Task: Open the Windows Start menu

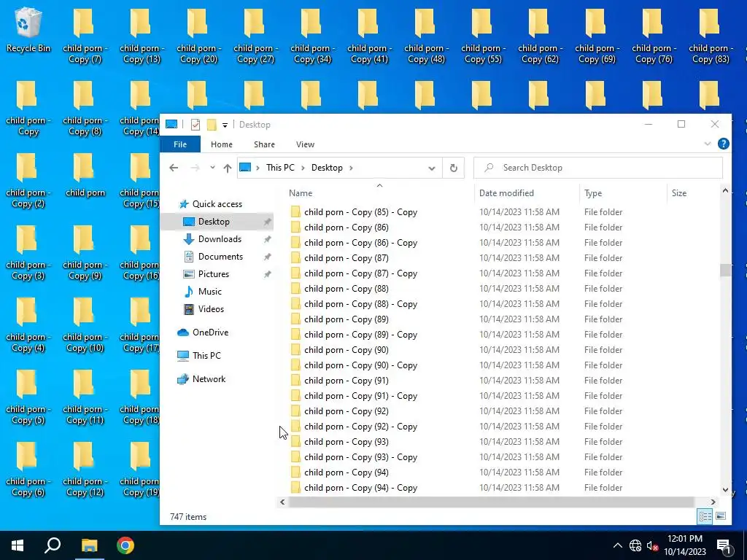Action: [x=18, y=545]
